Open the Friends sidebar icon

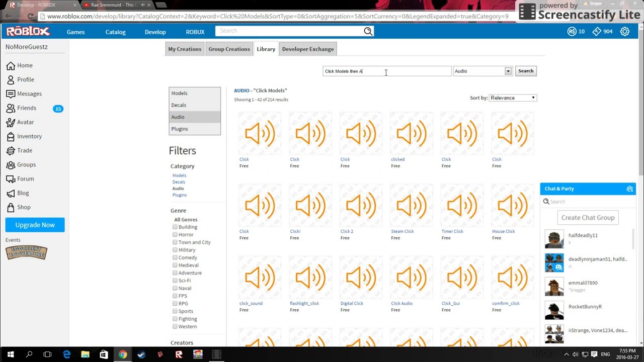pyautogui.click(x=11, y=108)
